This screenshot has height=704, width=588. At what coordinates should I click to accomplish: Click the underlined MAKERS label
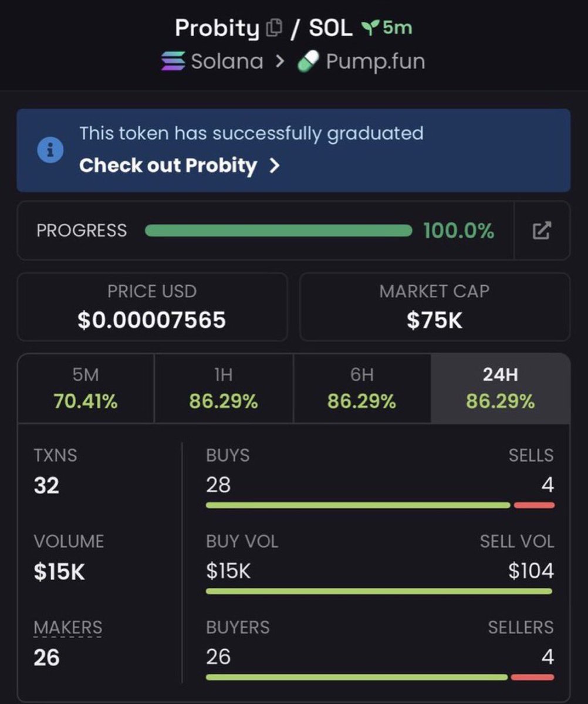tap(67, 627)
